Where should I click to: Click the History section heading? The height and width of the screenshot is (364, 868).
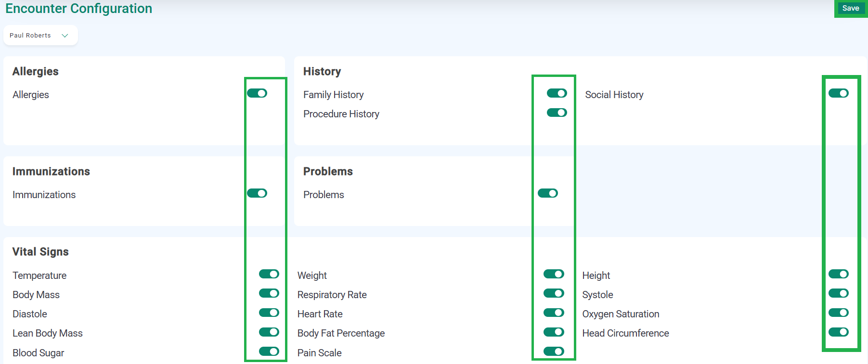coord(322,72)
